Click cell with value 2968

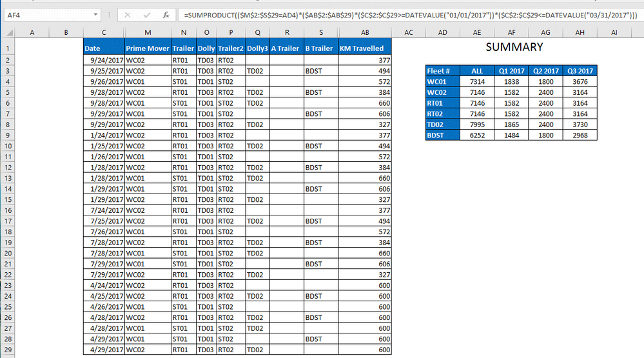(580, 135)
